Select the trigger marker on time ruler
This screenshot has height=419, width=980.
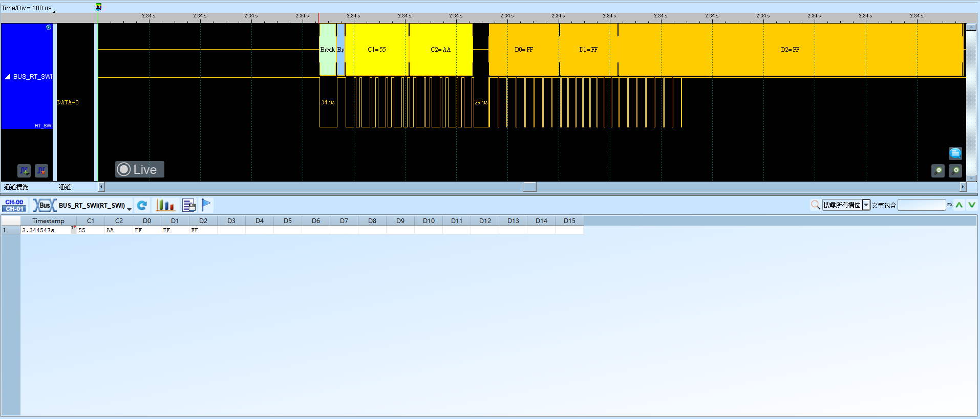(x=99, y=7)
